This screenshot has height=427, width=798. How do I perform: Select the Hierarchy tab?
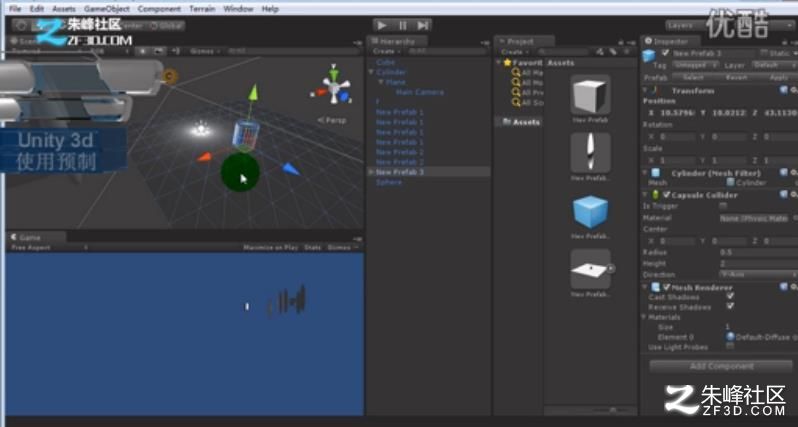coord(397,41)
